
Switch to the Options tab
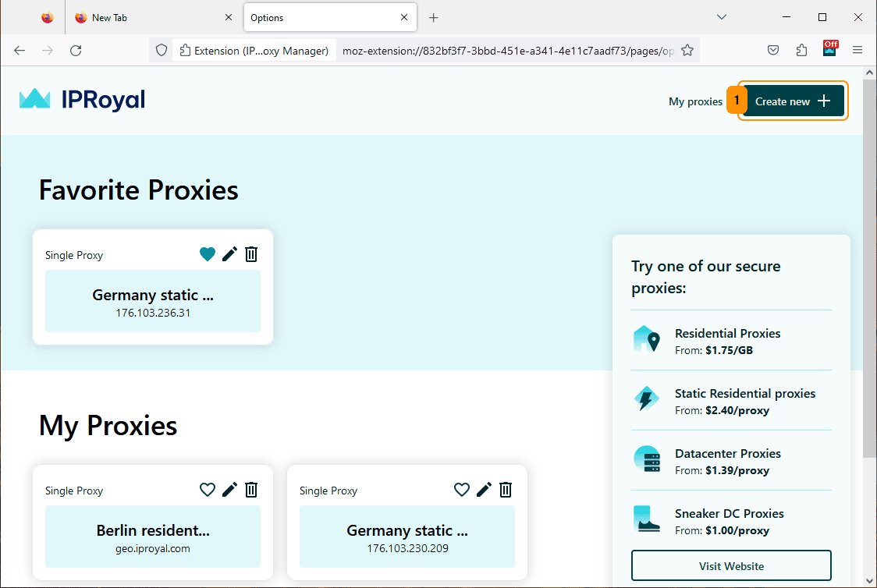pyautogui.click(x=330, y=17)
